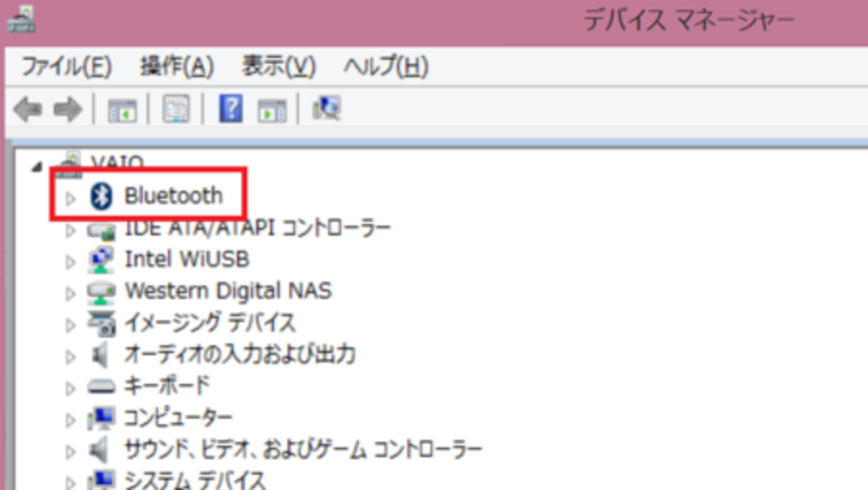This screenshot has width=868, height=490.
Task: Collapse the VAIO root node
Action: coord(36,168)
